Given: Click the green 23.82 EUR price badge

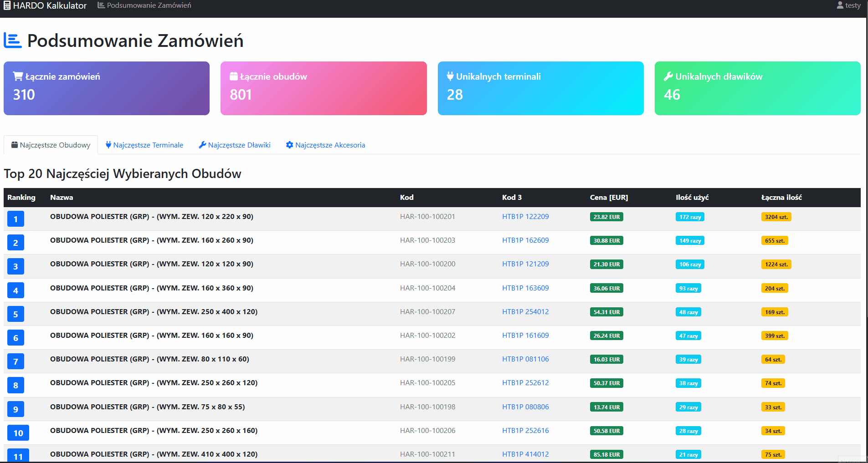Looking at the screenshot, I should [606, 217].
